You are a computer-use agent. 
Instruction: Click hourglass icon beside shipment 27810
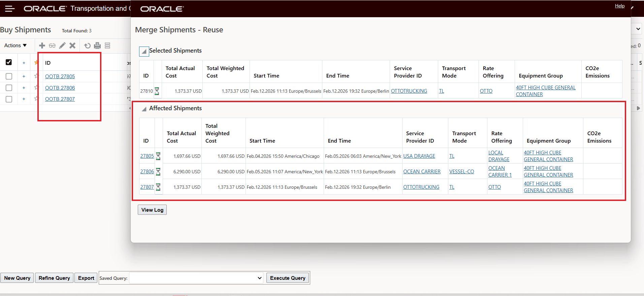point(157,91)
